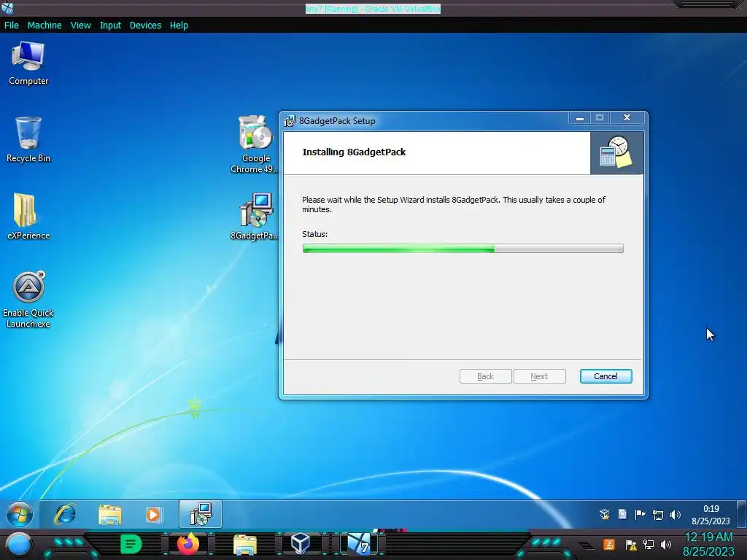747x560 pixels.
Task: Click the host volume tray icon
Action: [x=666, y=544]
